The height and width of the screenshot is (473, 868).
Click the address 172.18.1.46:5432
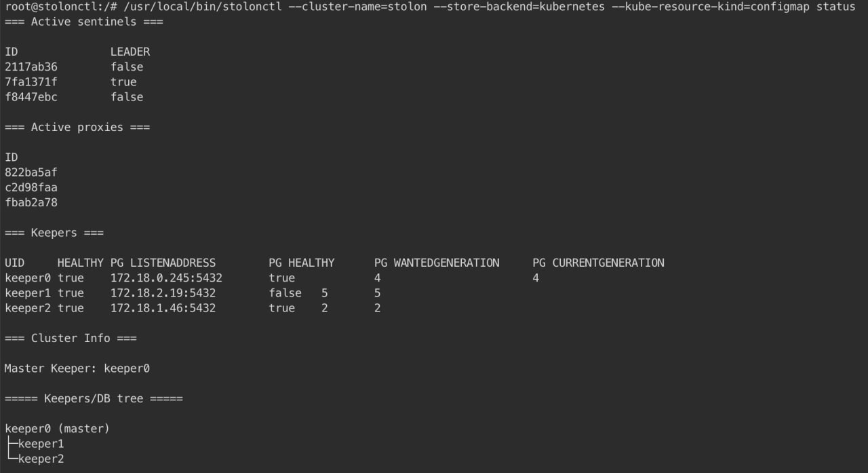(x=163, y=308)
